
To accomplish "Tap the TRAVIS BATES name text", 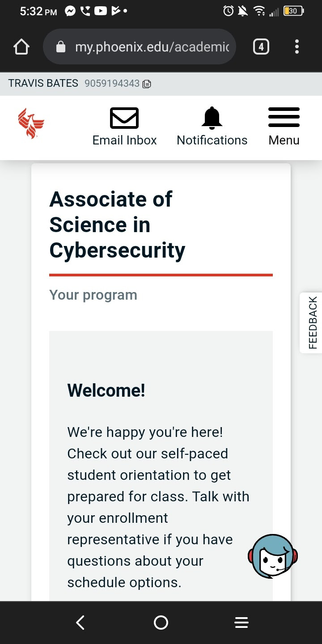I will 43,83.
